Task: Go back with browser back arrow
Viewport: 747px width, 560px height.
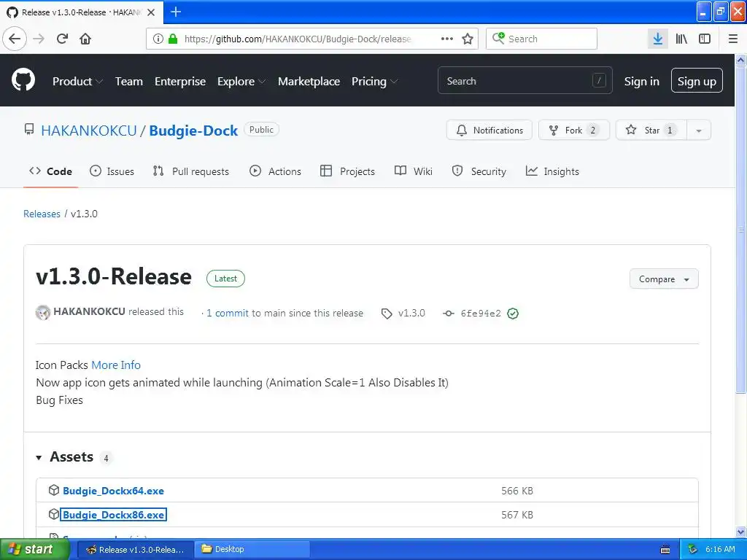Action: coord(15,39)
